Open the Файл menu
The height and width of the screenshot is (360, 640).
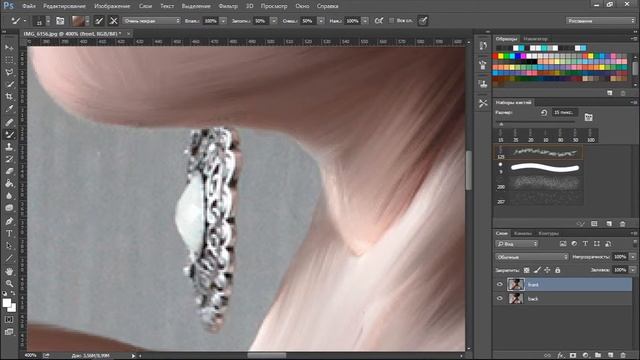29,6
